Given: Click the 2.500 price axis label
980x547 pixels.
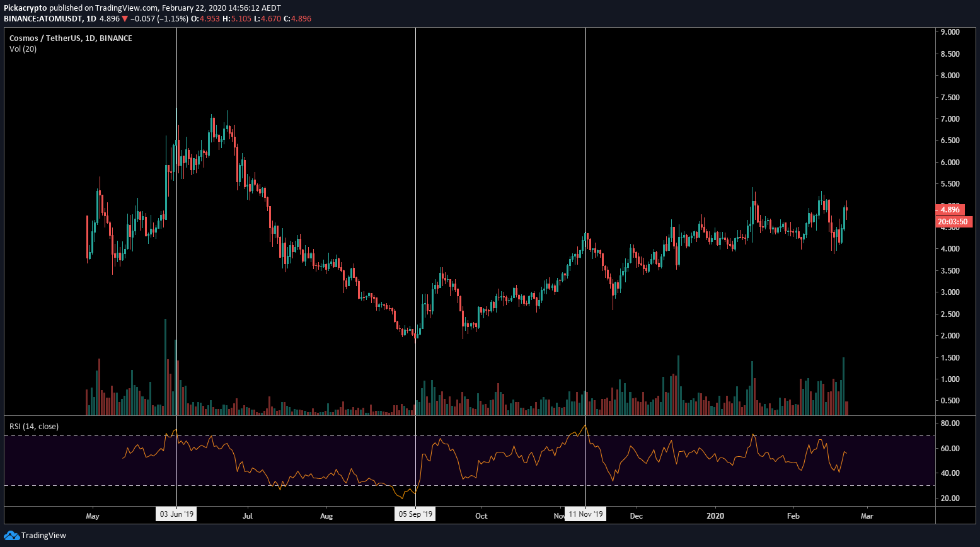Looking at the screenshot, I should tap(950, 314).
